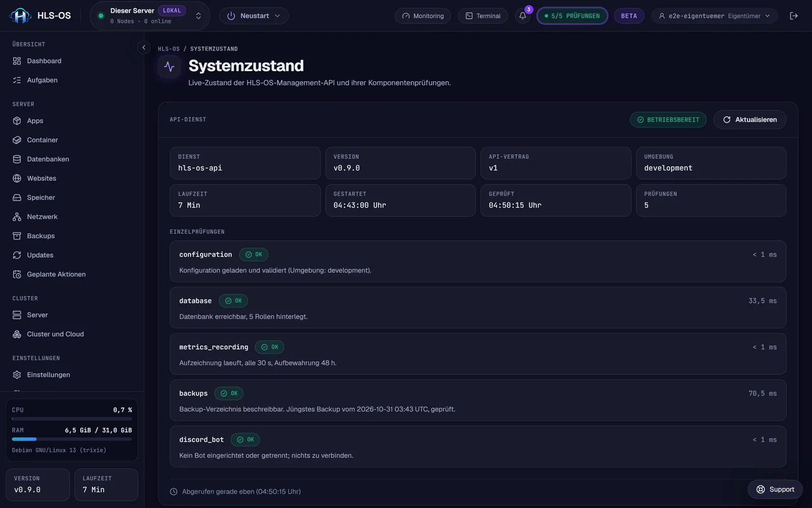812x508 pixels.
Task: Click the sidebar Version v0.9.0 tile
Action: (x=38, y=485)
